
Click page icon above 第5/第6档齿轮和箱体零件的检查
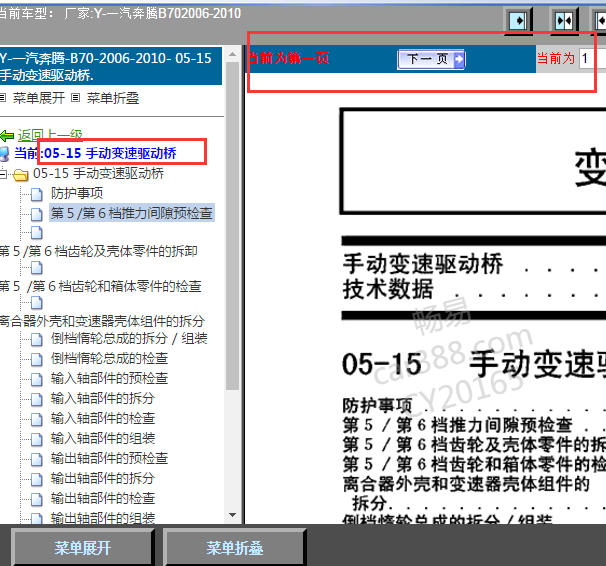[x=37, y=268]
